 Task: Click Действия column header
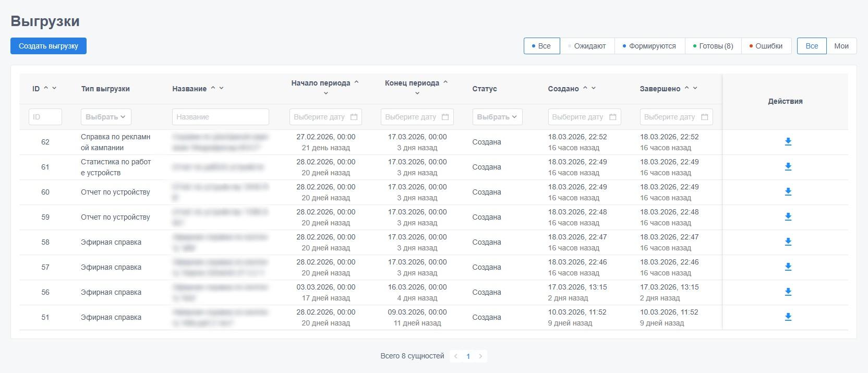785,101
